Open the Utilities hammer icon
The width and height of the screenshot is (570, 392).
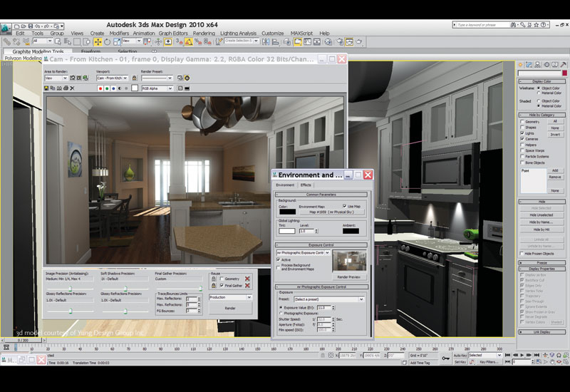[563, 65]
